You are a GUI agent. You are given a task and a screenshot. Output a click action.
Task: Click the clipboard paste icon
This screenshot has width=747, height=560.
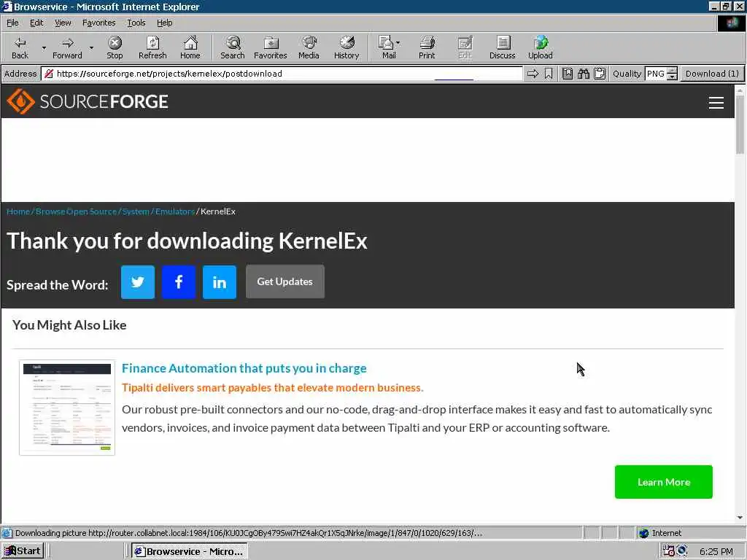click(600, 74)
